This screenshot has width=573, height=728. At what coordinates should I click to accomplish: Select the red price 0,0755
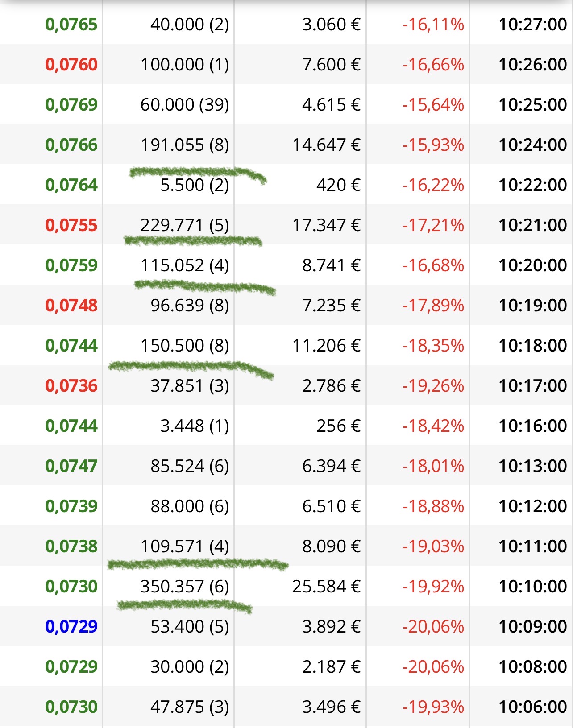(71, 225)
